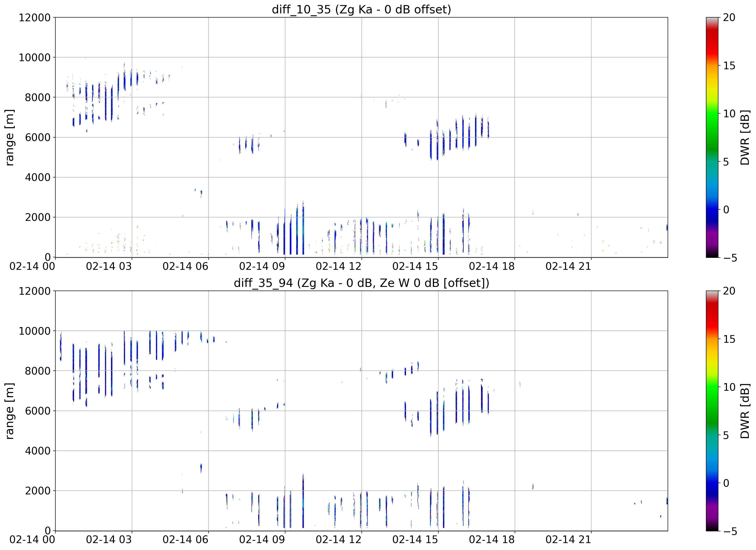Click bottom colorbar tick label '20'

[x=729, y=291]
